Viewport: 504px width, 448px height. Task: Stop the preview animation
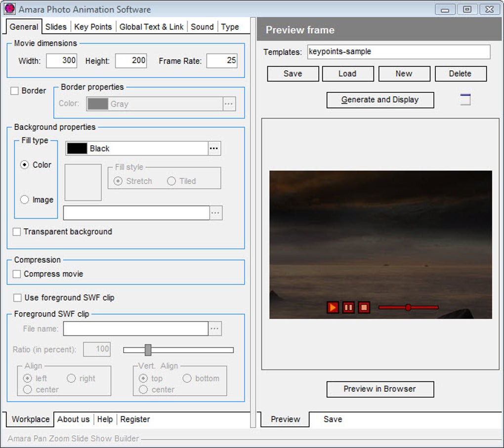click(x=364, y=308)
